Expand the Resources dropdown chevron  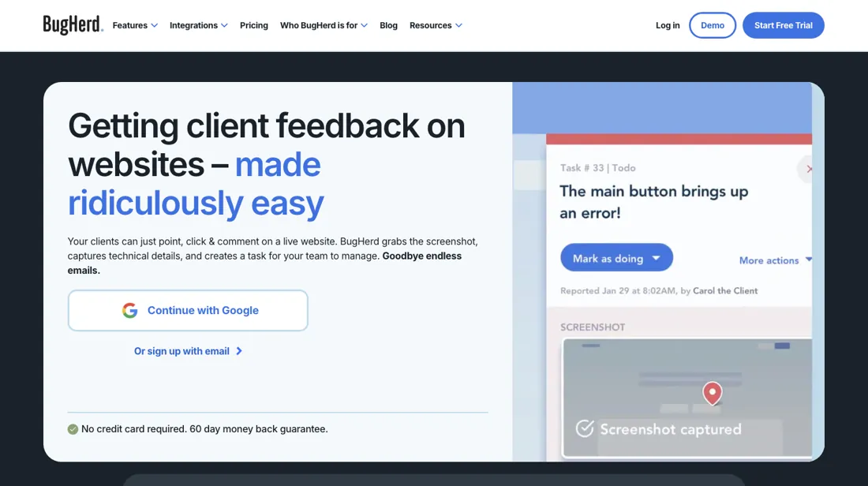tap(458, 25)
